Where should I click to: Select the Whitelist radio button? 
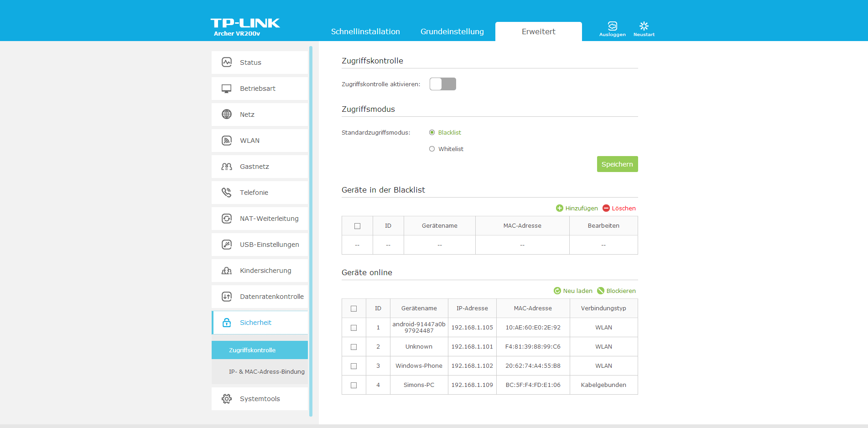[x=432, y=149]
